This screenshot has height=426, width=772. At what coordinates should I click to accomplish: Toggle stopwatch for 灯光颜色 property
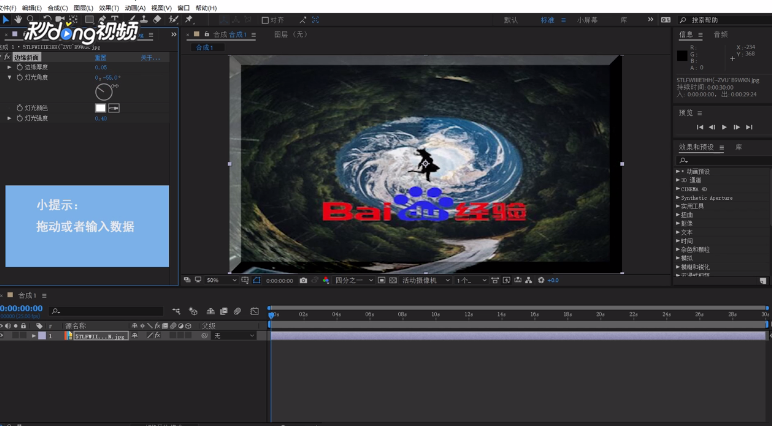[x=20, y=108]
